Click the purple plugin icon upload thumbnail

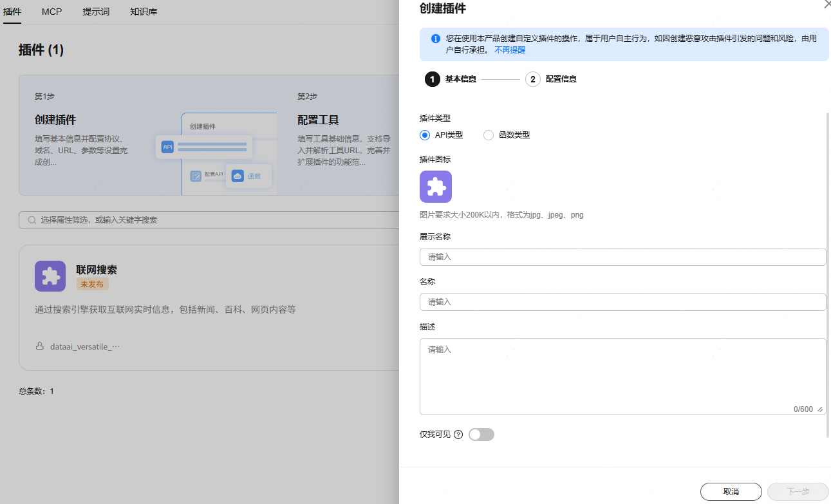click(x=435, y=187)
